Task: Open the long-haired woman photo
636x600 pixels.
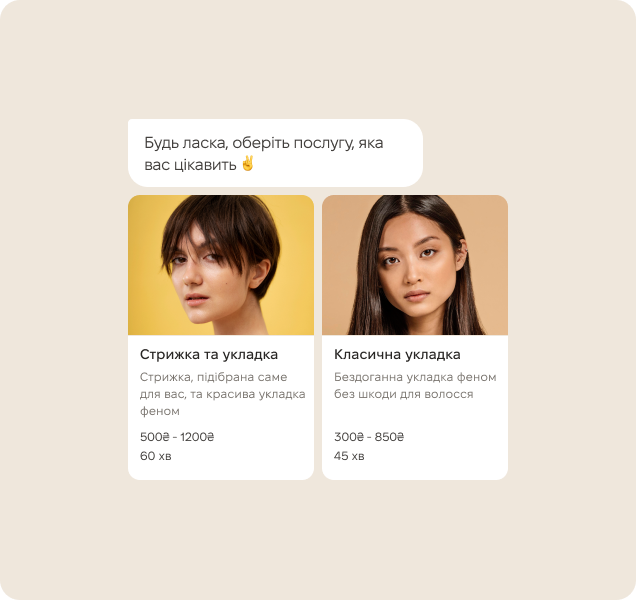Action: point(415,265)
